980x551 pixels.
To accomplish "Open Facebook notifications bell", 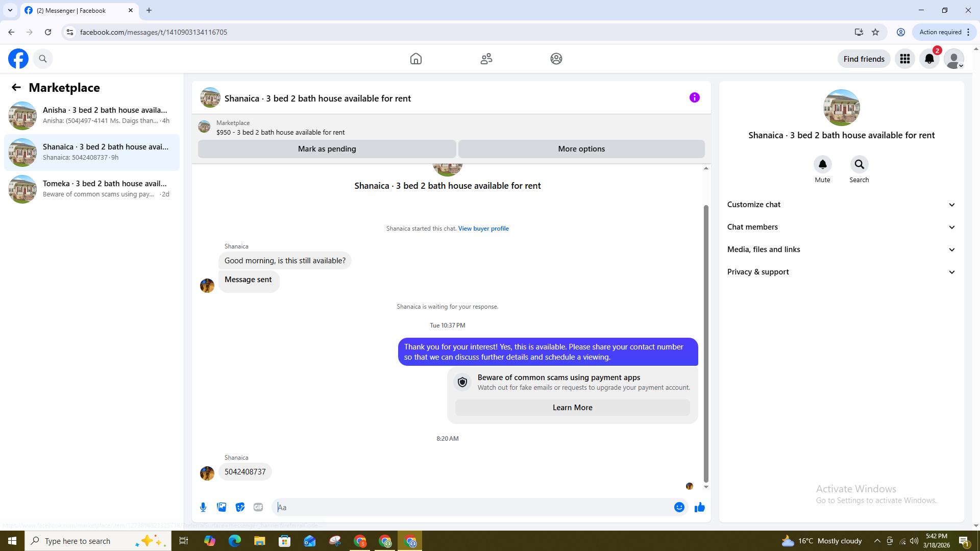I will point(929,59).
